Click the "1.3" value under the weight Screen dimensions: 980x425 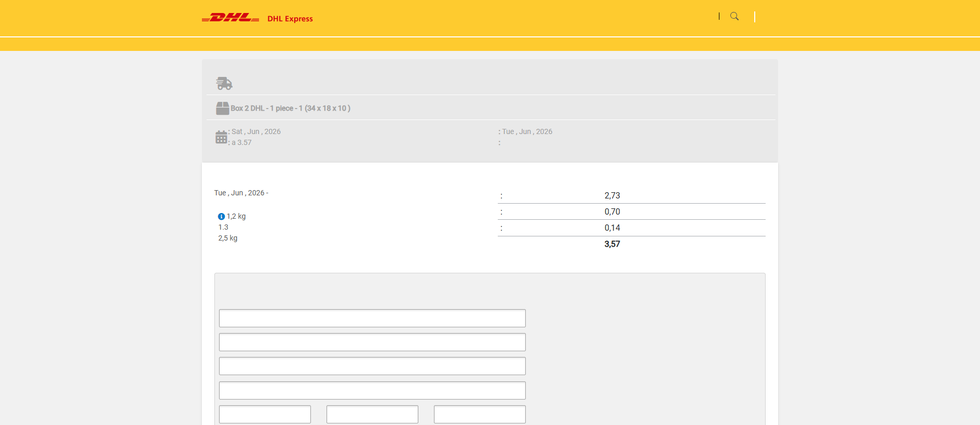pos(223,227)
